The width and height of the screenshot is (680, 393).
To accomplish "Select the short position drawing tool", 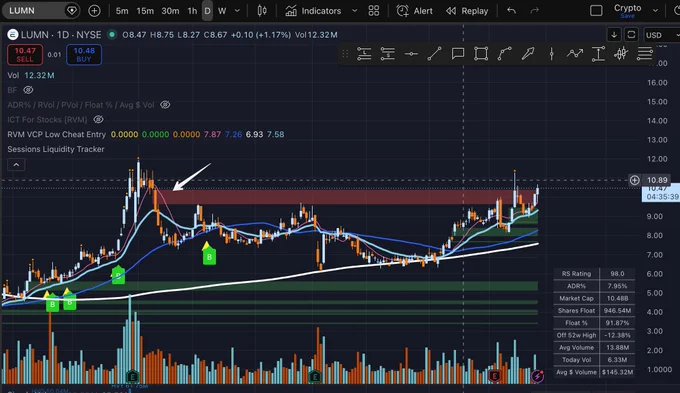I will pyautogui.click(x=387, y=54).
